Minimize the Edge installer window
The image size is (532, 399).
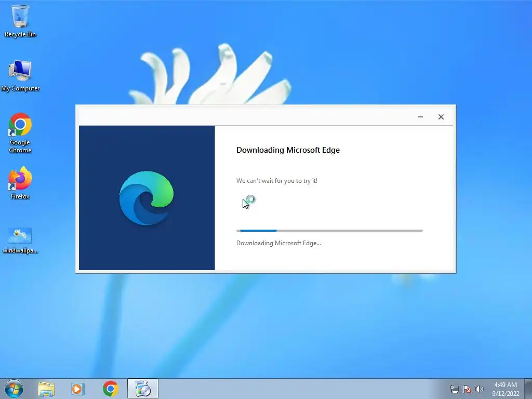tap(420, 117)
